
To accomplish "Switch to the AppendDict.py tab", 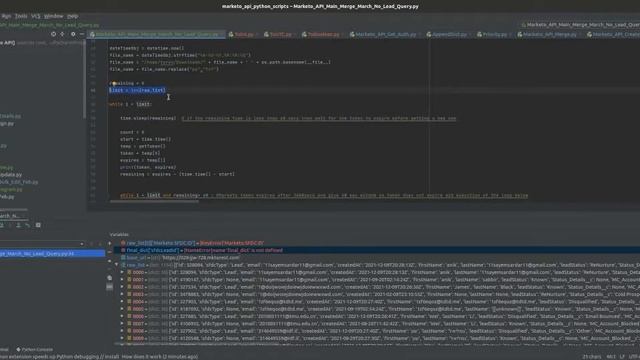I will [449, 34].
